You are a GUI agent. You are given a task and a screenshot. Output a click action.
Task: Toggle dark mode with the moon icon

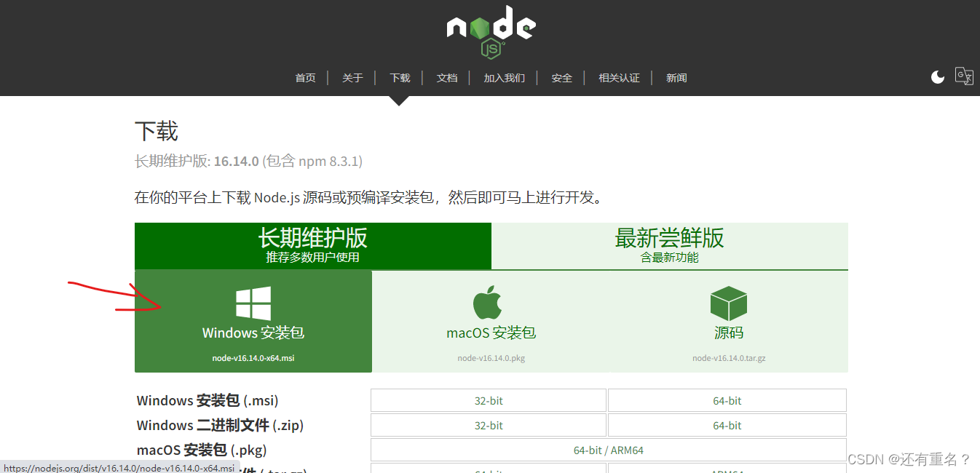(938, 77)
